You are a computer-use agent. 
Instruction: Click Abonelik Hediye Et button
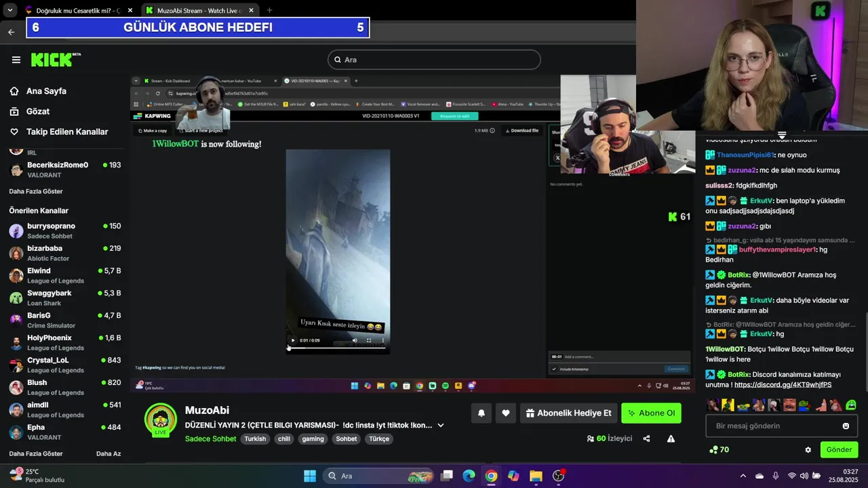click(568, 413)
